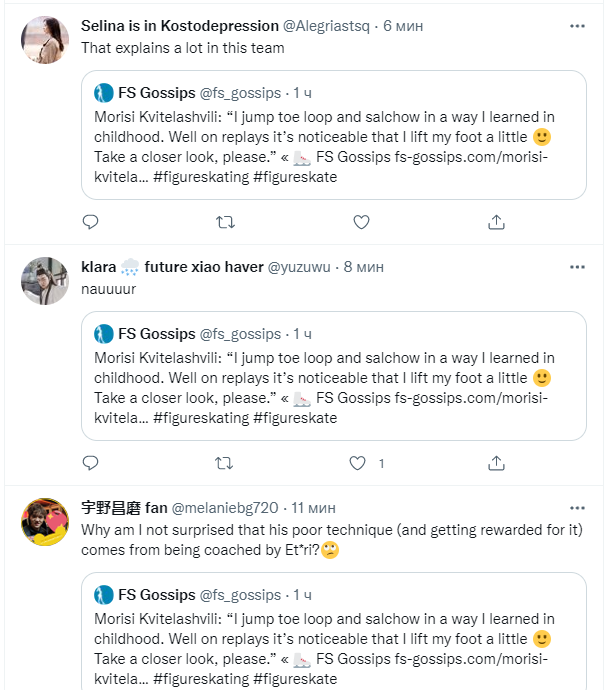Share klara's tweet

[497, 463]
